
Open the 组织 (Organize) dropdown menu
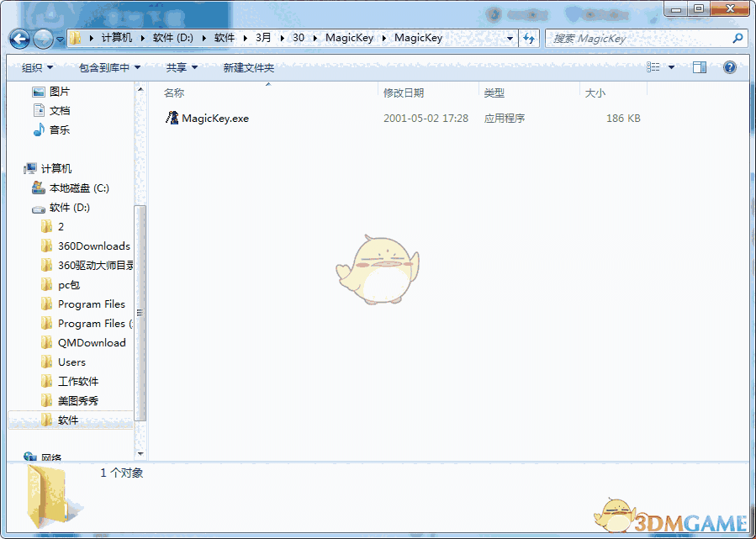35,67
